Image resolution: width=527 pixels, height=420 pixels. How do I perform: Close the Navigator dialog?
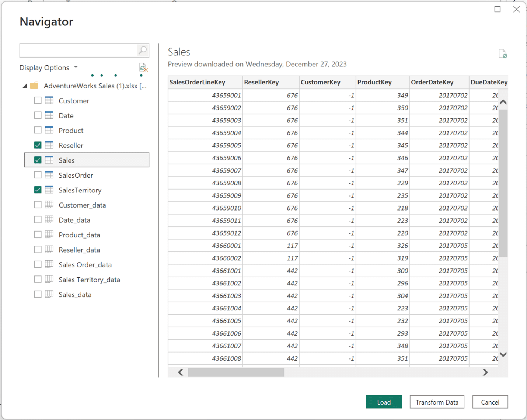point(517,9)
